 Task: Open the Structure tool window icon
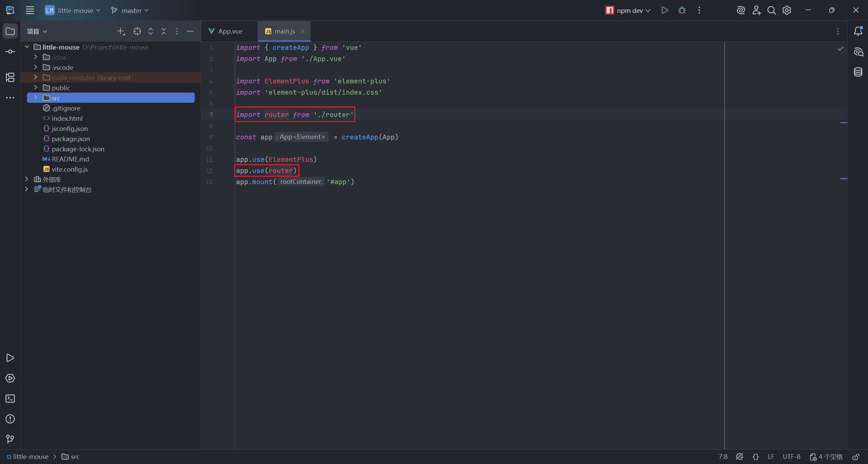pos(10,77)
